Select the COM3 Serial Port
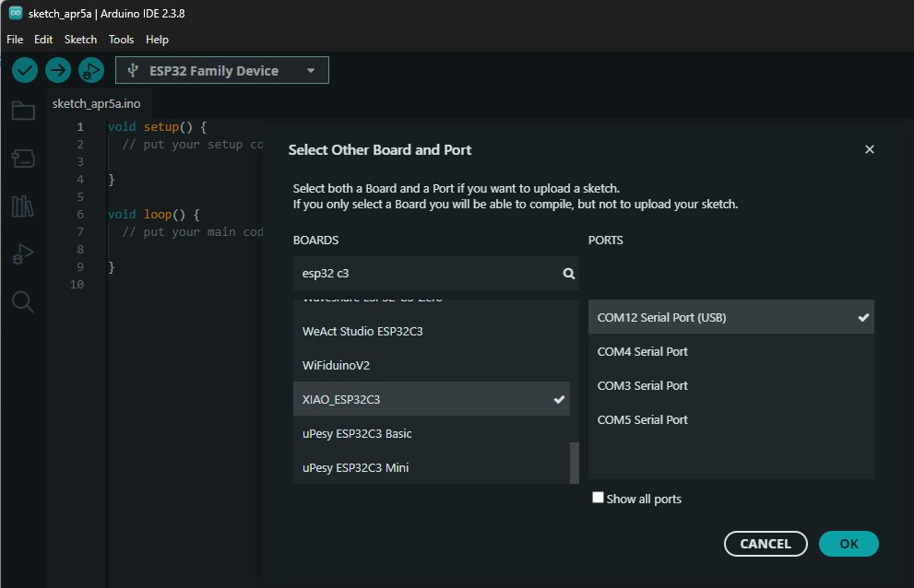Screen dimensions: 914x588 (x=731, y=385)
